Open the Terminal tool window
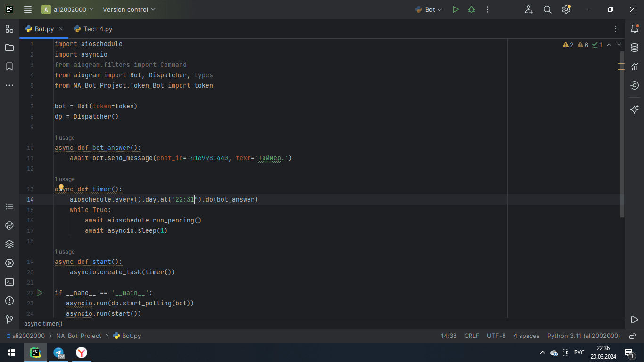The height and width of the screenshot is (362, 644). point(9,282)
